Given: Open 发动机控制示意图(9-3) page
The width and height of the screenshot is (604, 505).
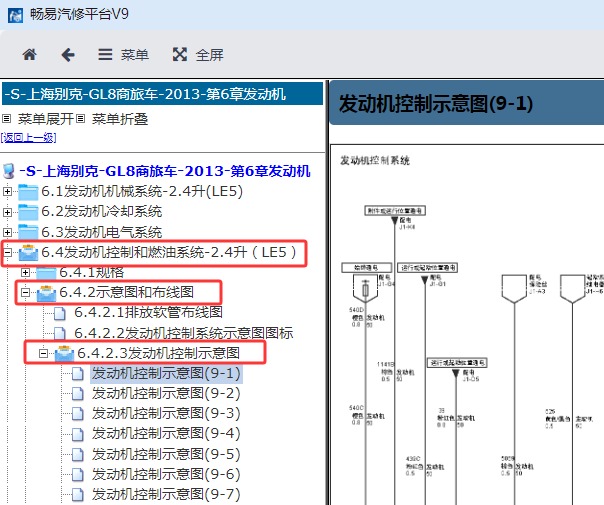Looking at the screenshot, I should click(x=166, y=413).
